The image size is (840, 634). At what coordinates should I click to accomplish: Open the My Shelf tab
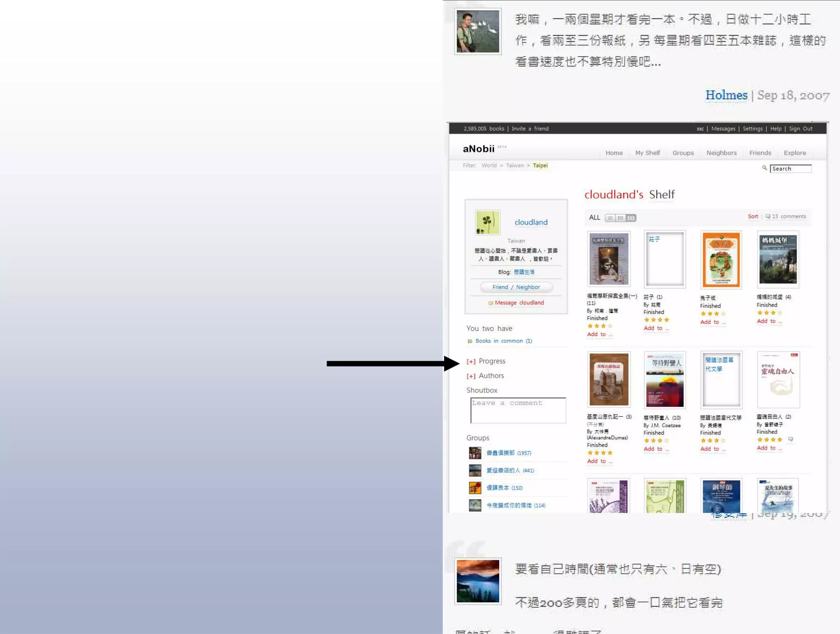click(648, 153)
